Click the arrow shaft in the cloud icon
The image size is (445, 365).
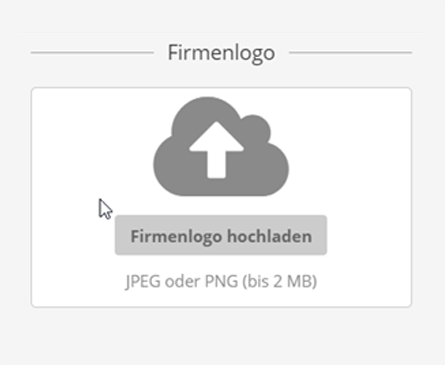(217, 165)
